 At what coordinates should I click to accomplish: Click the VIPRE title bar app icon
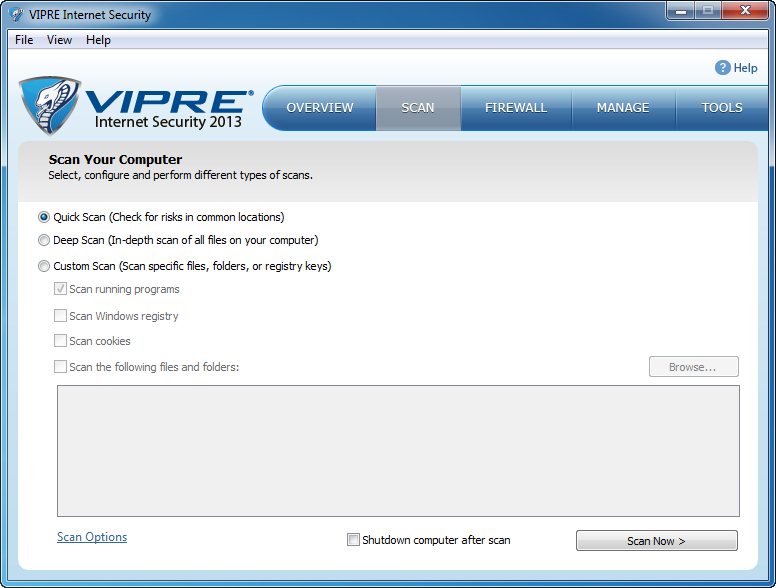[17, 15]
